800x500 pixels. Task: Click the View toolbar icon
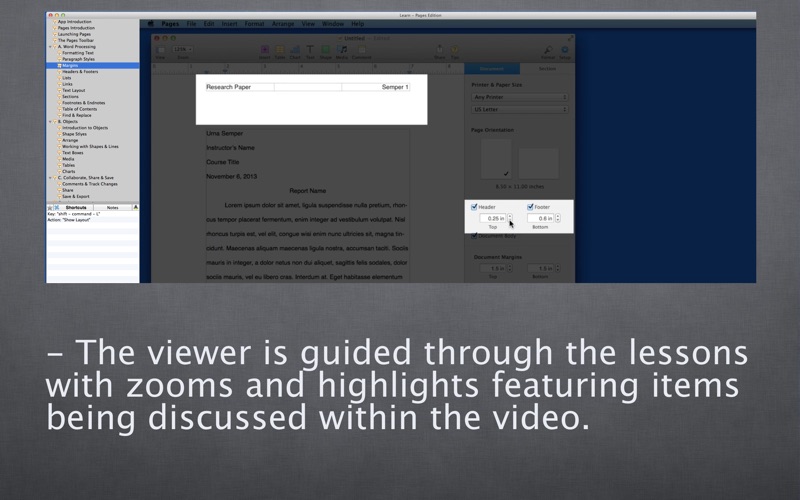(160, 49)
